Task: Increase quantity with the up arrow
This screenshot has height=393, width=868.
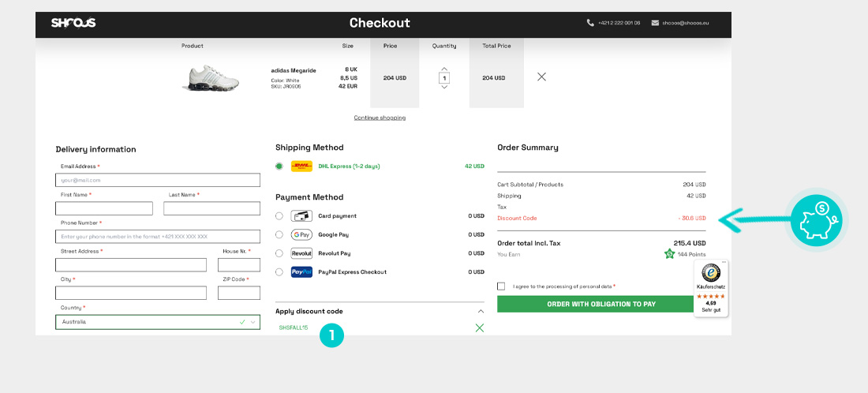Action: point(444,69)
